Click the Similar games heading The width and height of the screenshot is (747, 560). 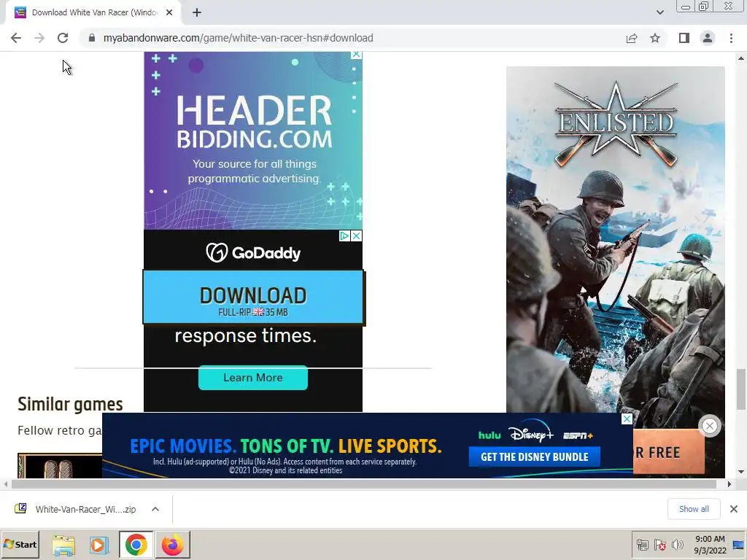point(71,404)
